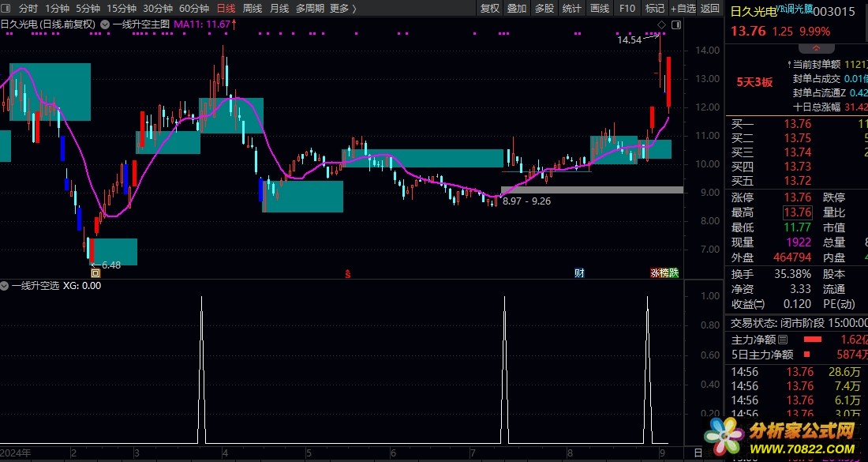Switch to 15分钟 period
This screenshot has height=462, width=868.
tap(122, 9)
